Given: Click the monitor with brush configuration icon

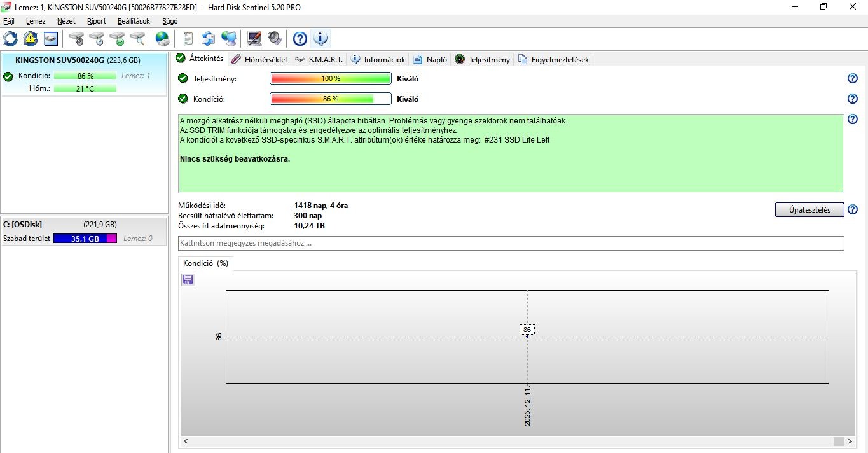Looking at the screenshot, I should click(x=254, y=39).
